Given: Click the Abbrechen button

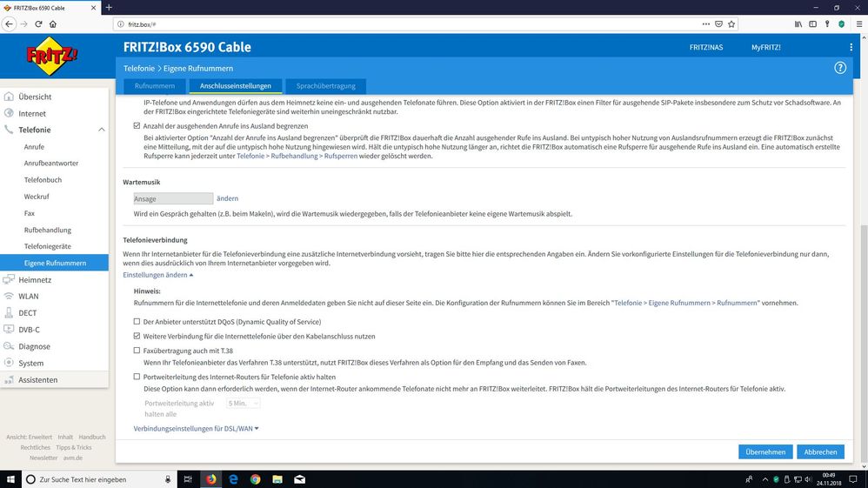Looking at the screenshot, I should 820,452.
